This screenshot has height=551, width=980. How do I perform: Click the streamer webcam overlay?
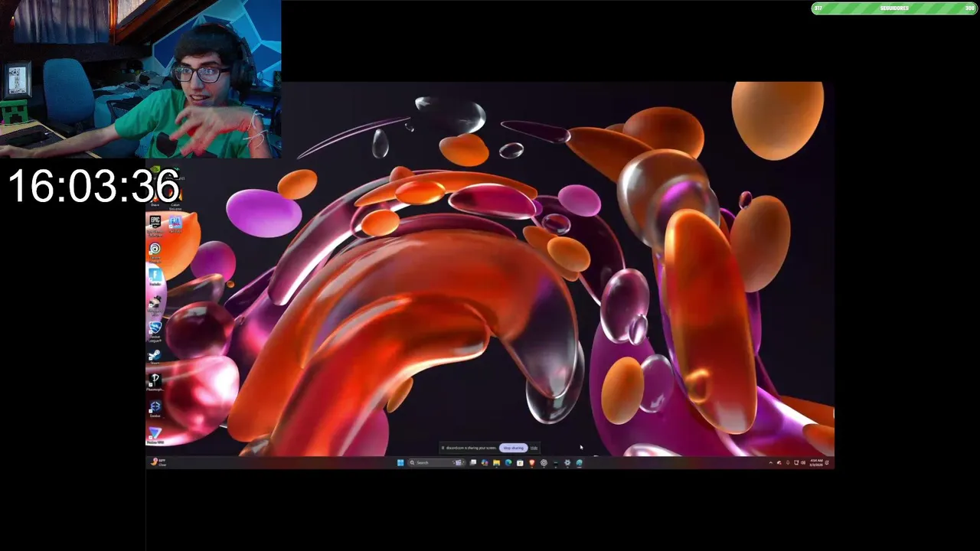tap(141, 79)
